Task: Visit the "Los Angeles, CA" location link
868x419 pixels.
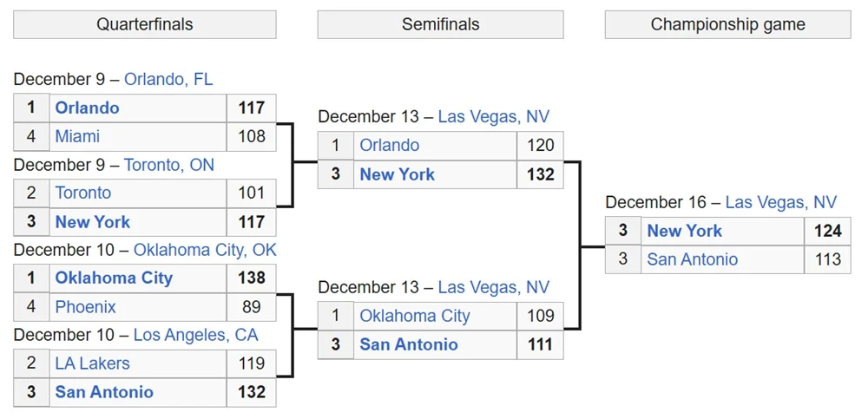Action: point(195,335)
